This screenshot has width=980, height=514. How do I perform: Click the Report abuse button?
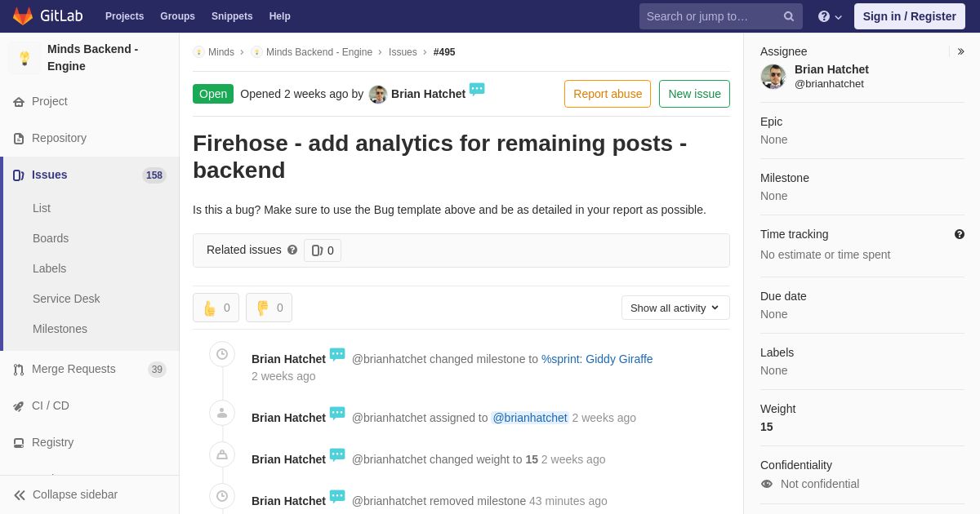click(x=608, y=94)
